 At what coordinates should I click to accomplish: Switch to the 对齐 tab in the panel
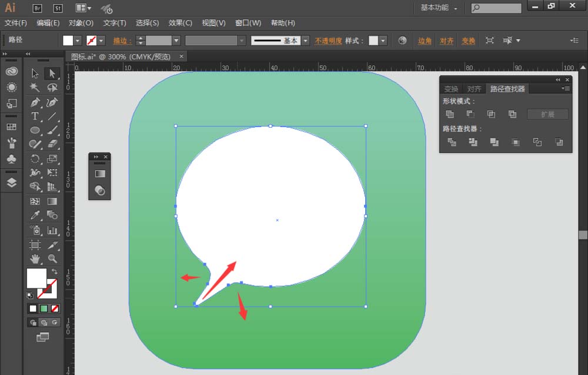(474, 88)
